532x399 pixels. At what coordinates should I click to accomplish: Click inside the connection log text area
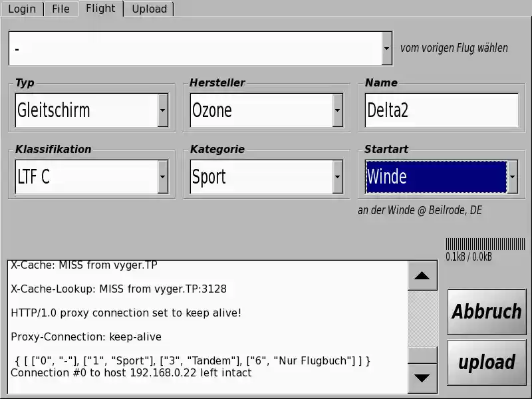pos(206,326)
